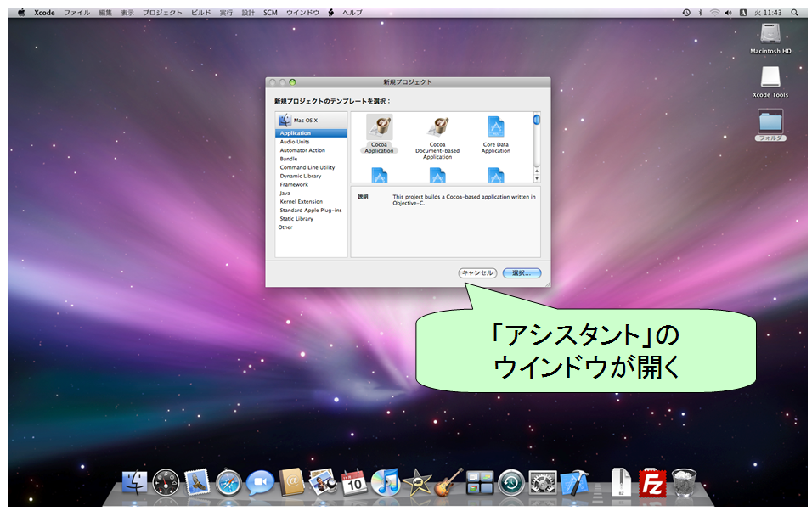Open the 編集 menu

[105, 13]
